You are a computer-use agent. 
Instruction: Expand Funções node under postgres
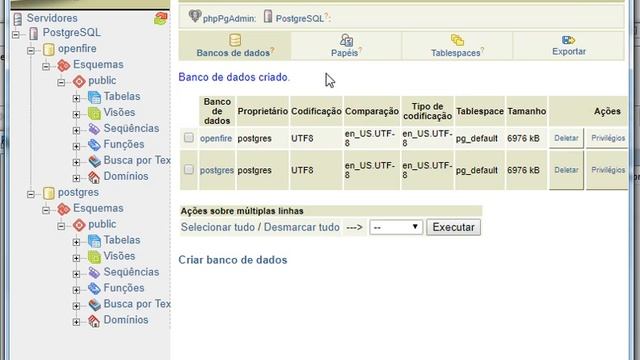pos(76,290)
